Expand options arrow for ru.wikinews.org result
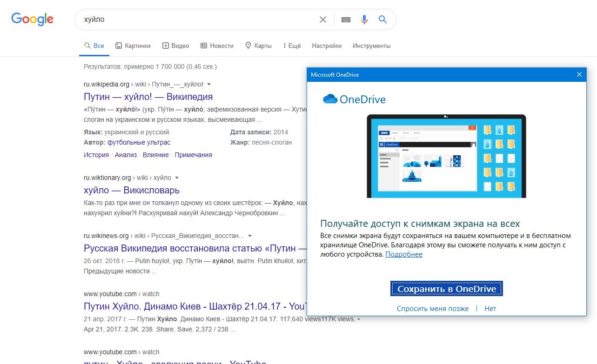Screen dimensions: 597x364 click(250, 236)
